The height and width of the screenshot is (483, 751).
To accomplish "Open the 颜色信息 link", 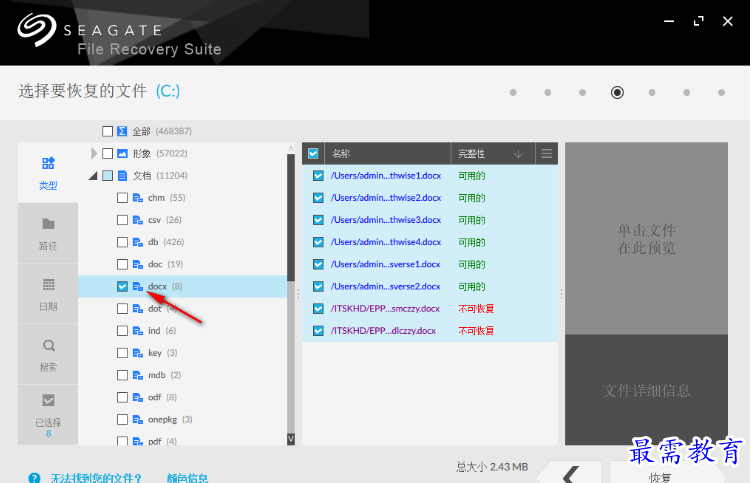I will tap(187, 478).
